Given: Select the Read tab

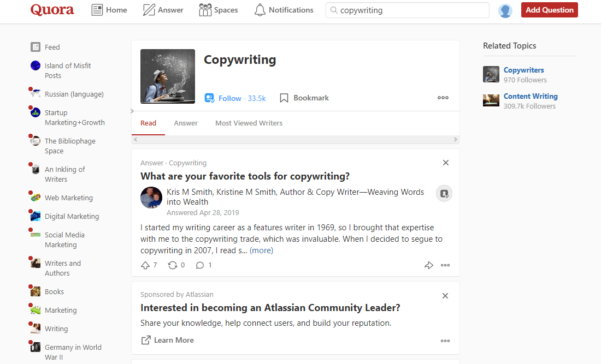Looking at the screenshot, I should coord(148,123).
